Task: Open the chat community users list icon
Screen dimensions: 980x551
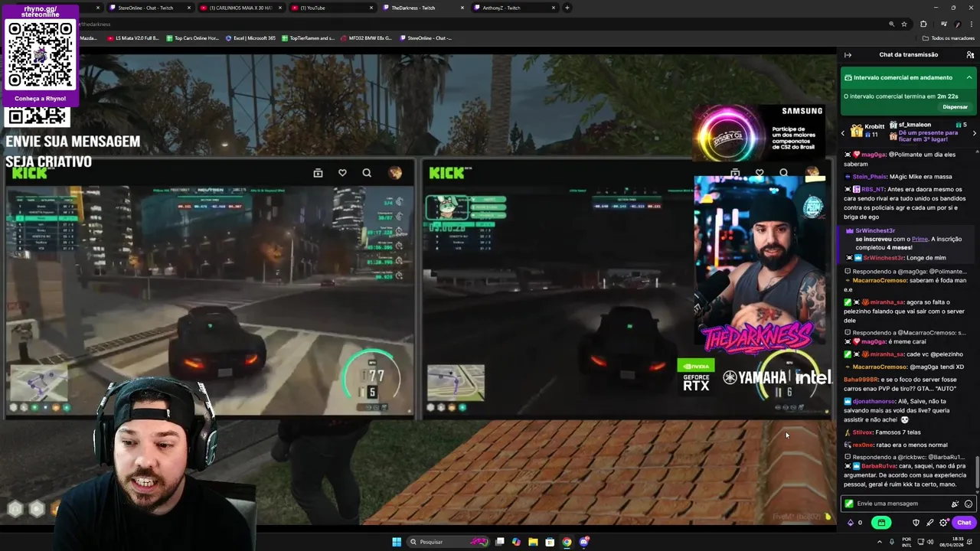Action: (970, 55)
